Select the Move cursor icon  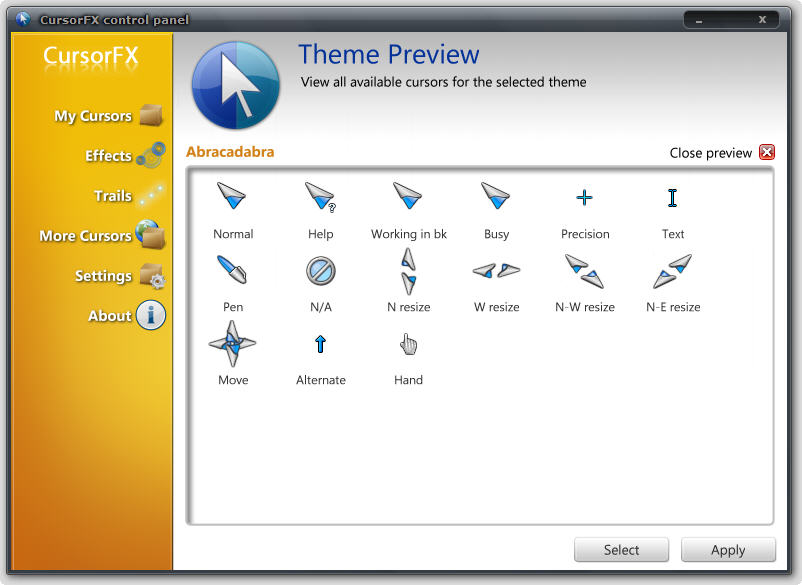233,343
